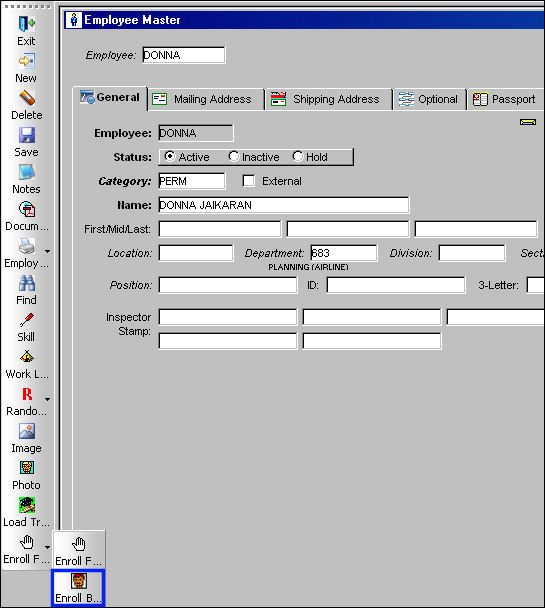Create a record with New icon
545x608 pixels.
pyautogui.click(x=26, y=61)
